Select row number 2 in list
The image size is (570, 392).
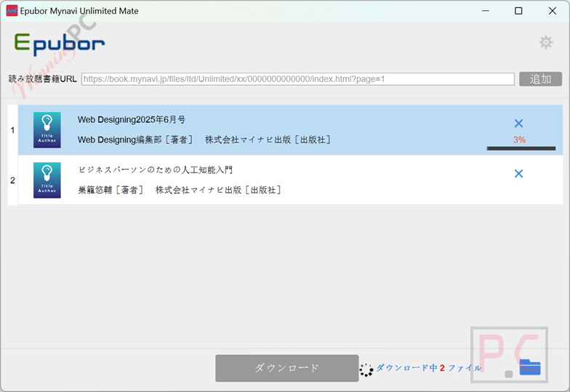point(13,180)
